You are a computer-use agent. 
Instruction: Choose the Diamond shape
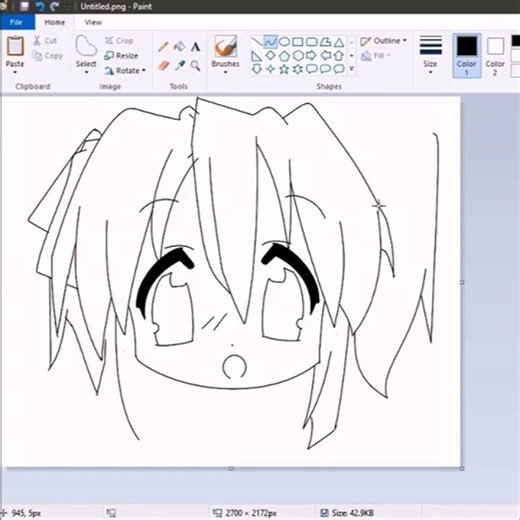point(270,55)
